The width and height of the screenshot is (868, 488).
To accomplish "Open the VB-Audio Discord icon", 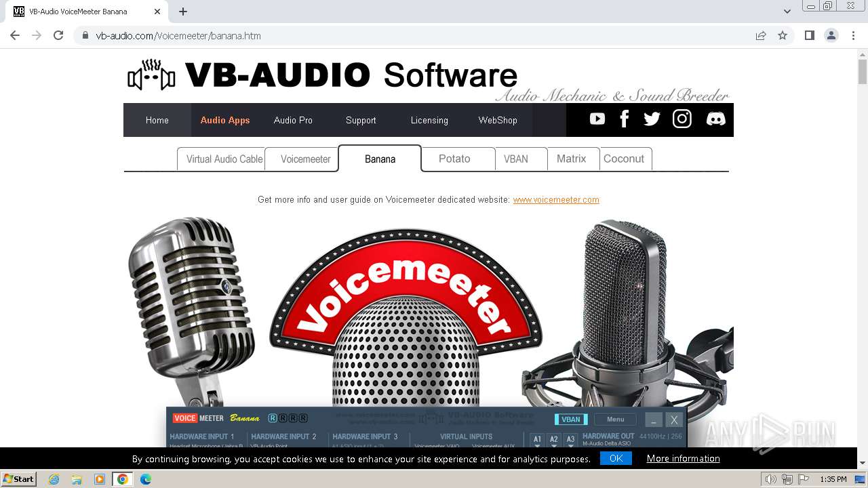I will click(x=715, y=119).
